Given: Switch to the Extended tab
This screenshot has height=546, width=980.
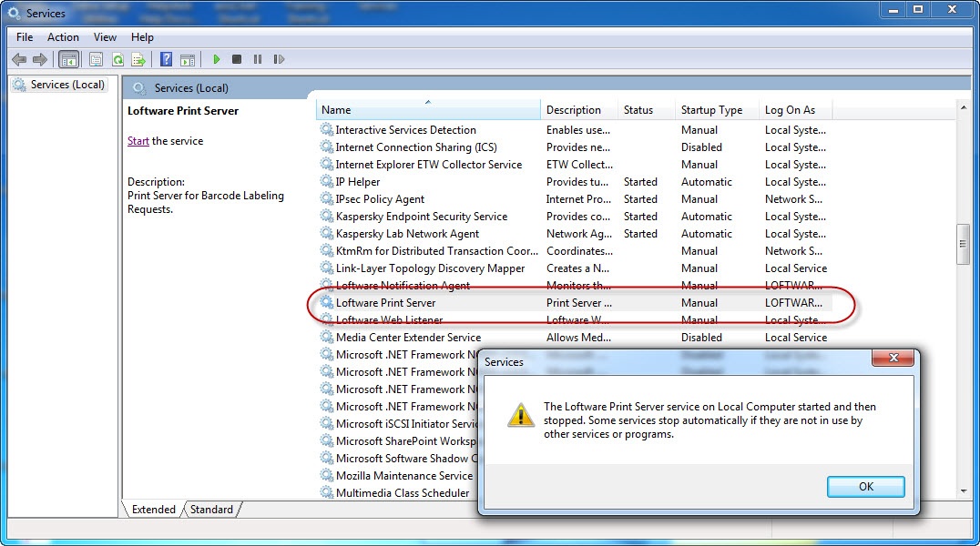Looking at the screenshot, I should tap(153, 509).
